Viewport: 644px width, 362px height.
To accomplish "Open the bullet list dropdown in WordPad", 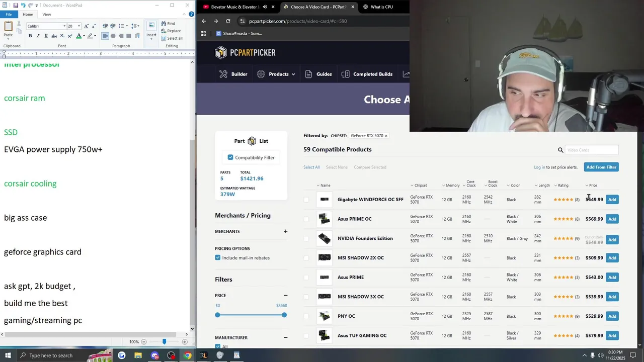I will click(126, 26).
